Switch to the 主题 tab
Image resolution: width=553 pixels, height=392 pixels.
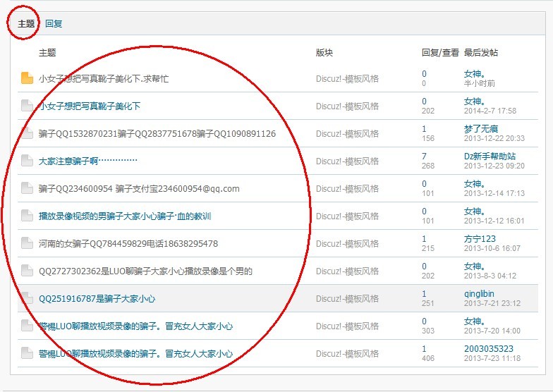(26, 24)
